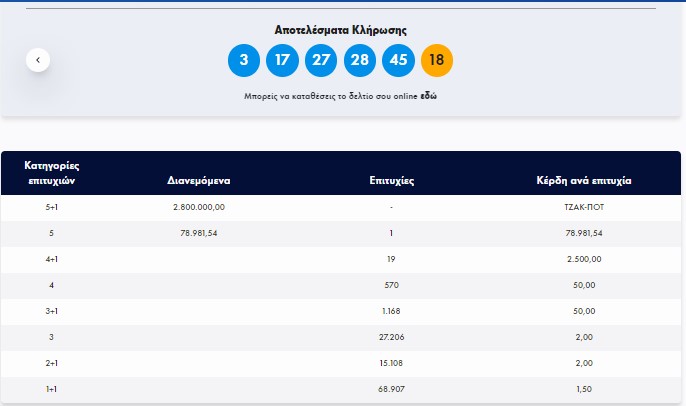Click the "Επιτυχίες" column header
The width and height of the screenshot is (686, 406).
pos(391,181)
